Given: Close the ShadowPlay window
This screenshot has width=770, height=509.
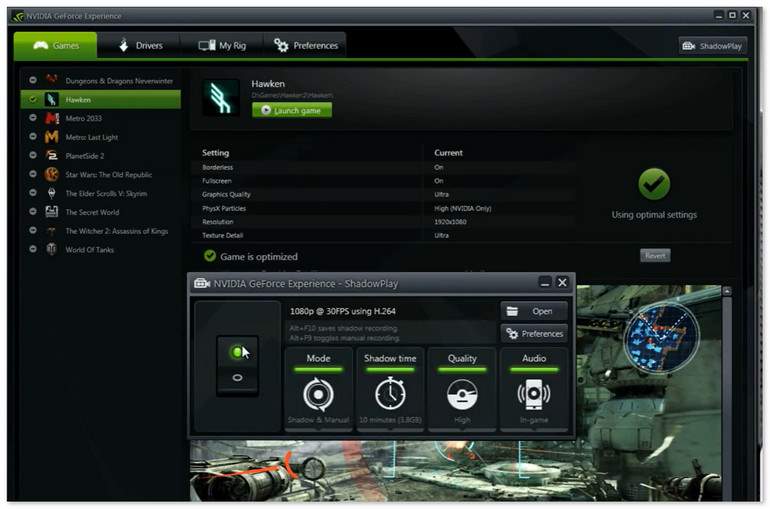Looking at the screenshot, I should point(563,283).
